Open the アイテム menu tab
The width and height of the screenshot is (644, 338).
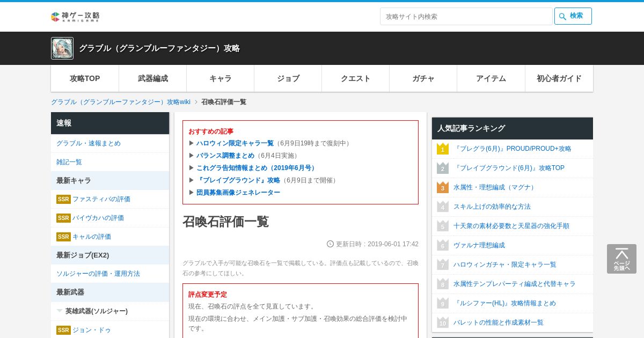click(491, 78)
